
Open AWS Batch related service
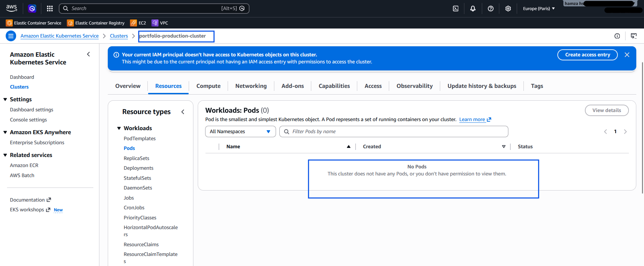point(22,175)
